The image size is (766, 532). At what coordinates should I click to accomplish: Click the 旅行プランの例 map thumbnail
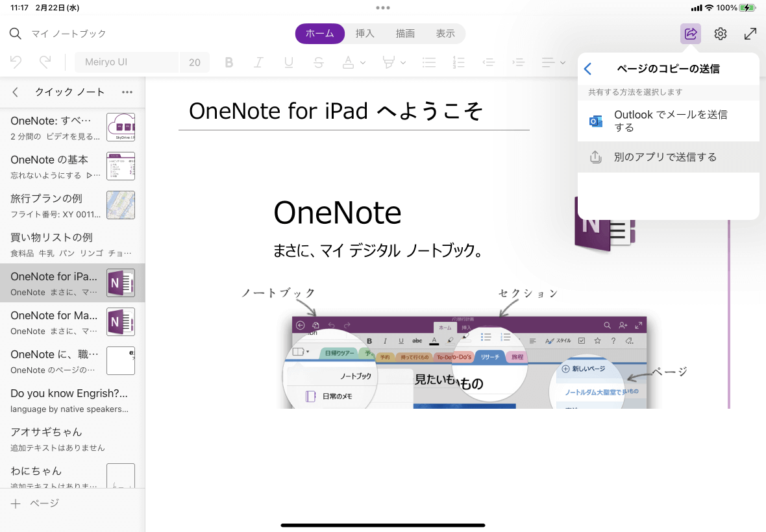click(121, 205)
